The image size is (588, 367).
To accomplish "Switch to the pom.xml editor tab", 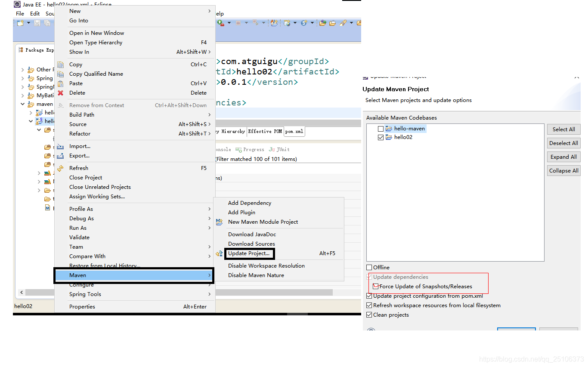I will tap(294, 132).
